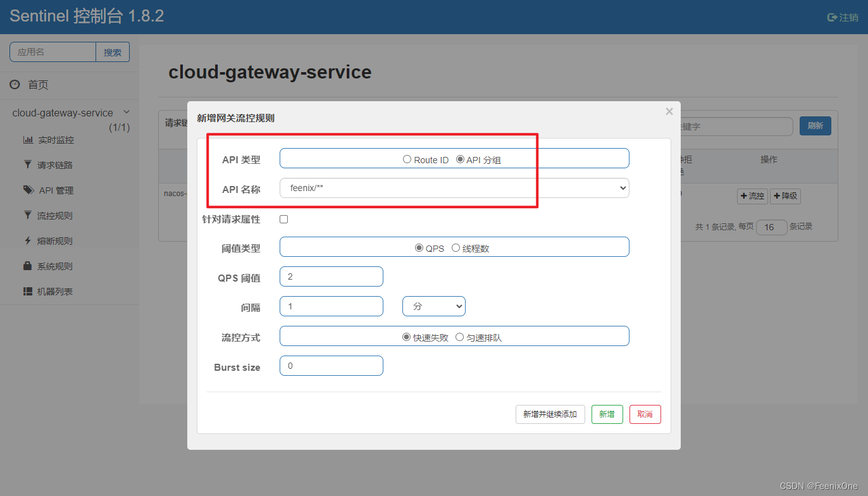Screen dimensions: 868x496
Task: Select the 快速失败 radio button
Action: [x=407, y=337]
